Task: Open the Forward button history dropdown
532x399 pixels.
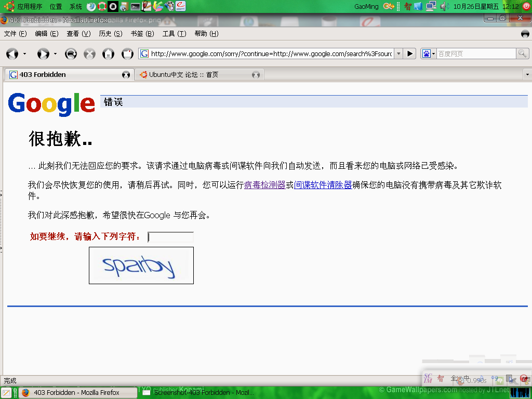Action: click(x=55, y=54)
